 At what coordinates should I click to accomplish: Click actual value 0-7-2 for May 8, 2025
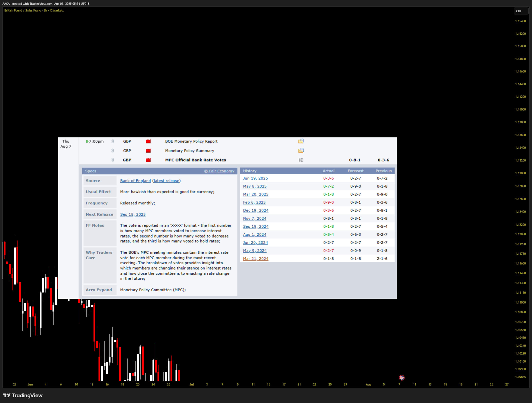(x=328, y=186)
